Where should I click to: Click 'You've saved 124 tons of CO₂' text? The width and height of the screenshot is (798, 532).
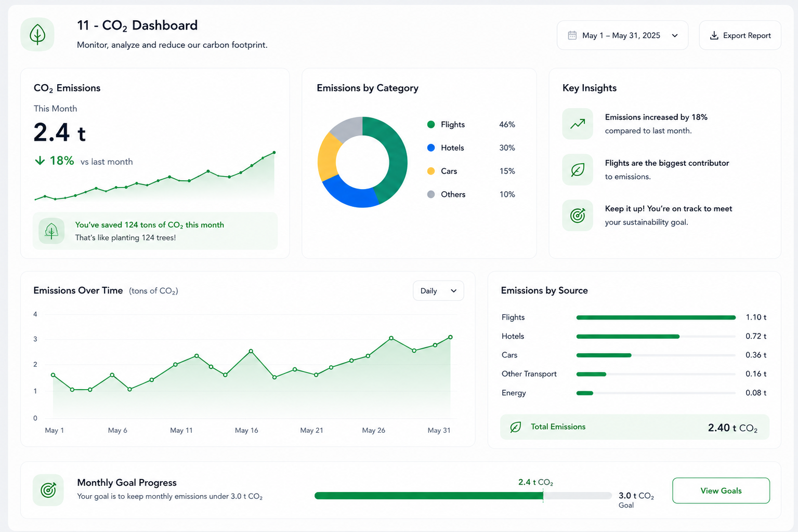pos(150,225)
